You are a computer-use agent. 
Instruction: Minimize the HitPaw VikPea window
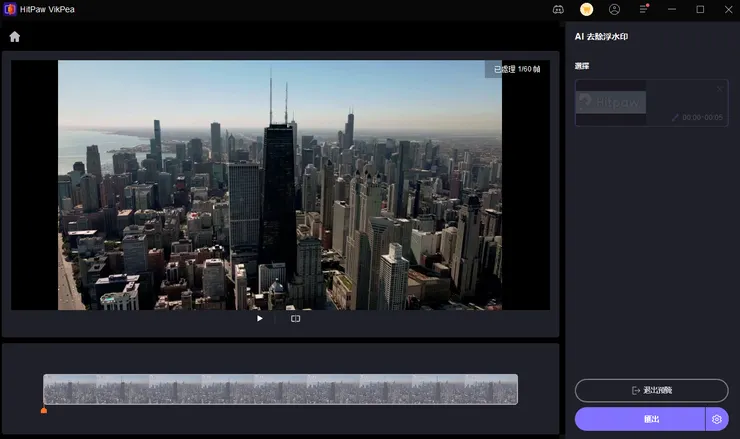point(673,9)
